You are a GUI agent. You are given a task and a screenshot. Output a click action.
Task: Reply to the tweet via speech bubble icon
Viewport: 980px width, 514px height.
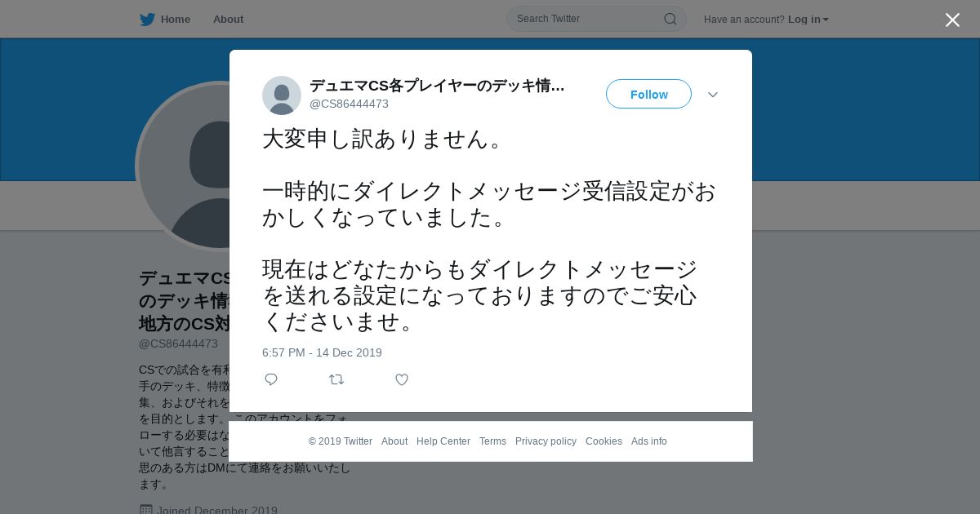(271, 379)
